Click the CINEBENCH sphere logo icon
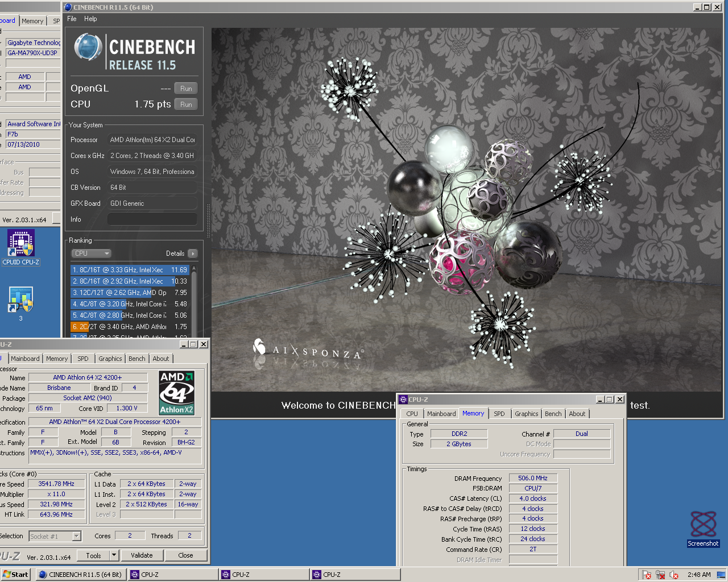 [88, 48]
